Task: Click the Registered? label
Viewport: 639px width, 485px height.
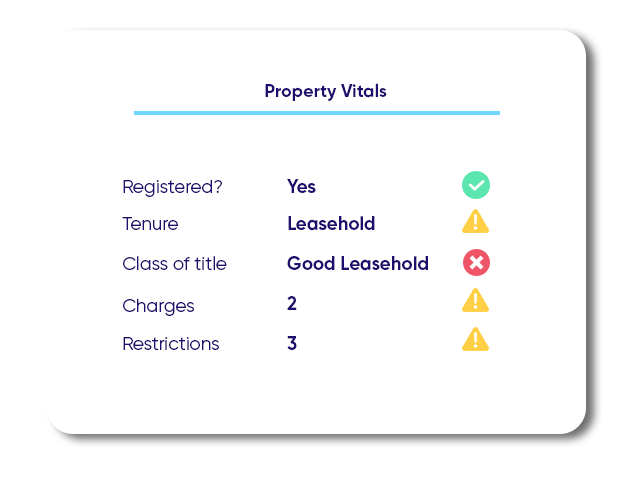Action: point(172,187)
